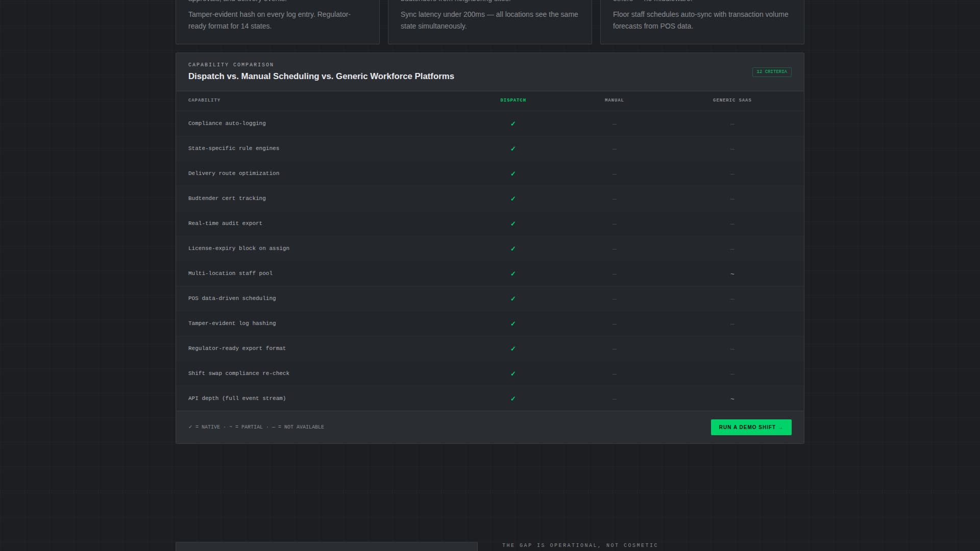Image resolution: width=980 pixels, height=551 pixels.
Task: Click the Floor staff schedules auto-sync text
Action: (700, 20)
